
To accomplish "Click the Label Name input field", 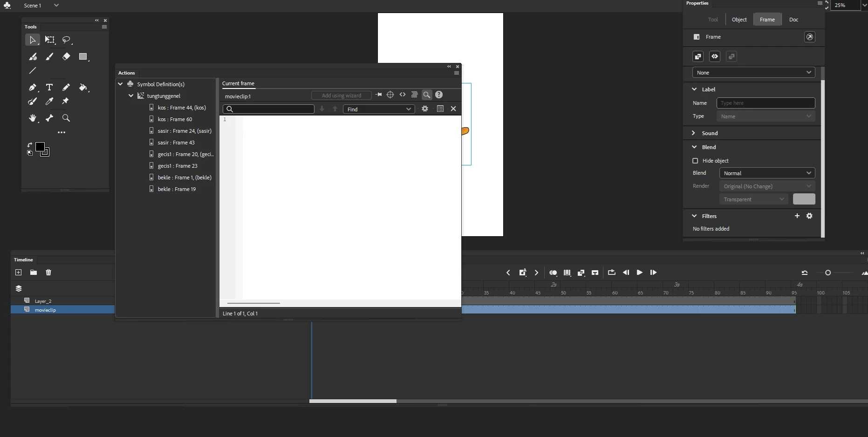I will (765, 103).
